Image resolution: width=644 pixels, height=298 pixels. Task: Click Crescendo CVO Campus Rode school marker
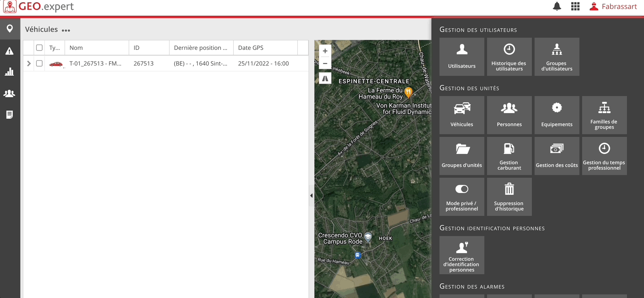[x=368, y=237]
